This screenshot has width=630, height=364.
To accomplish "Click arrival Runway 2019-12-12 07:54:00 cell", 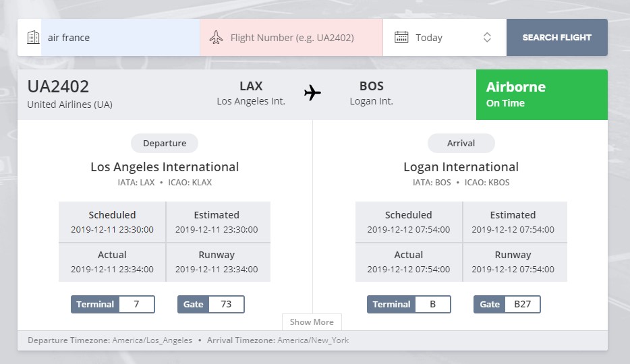I will [515, 262].
